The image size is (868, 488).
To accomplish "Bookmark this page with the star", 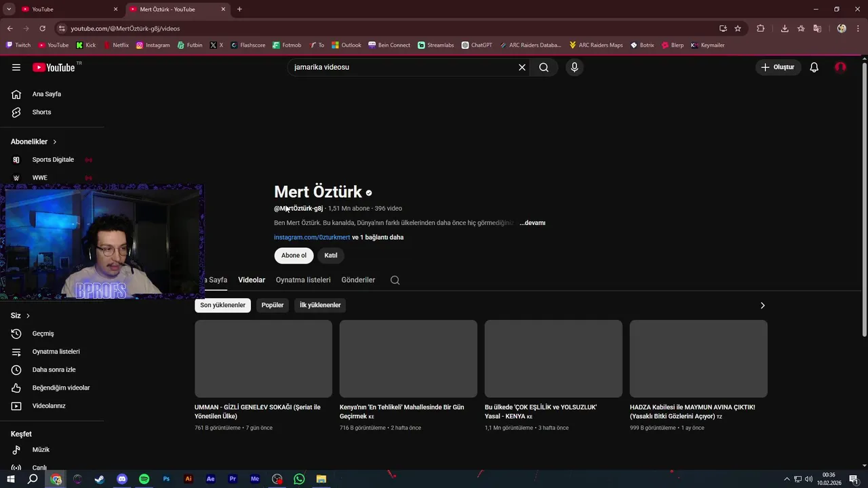I will point(738,28).
